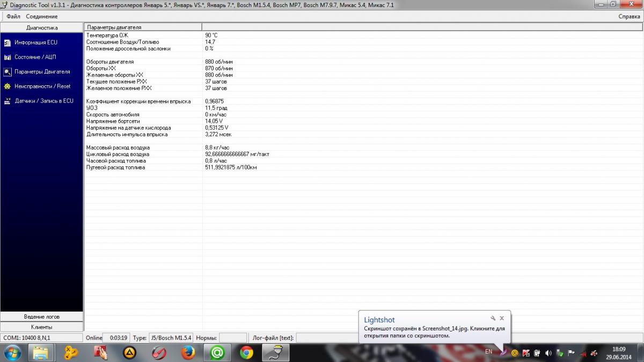Select the УОЗ parameter row

pos(364,108)
